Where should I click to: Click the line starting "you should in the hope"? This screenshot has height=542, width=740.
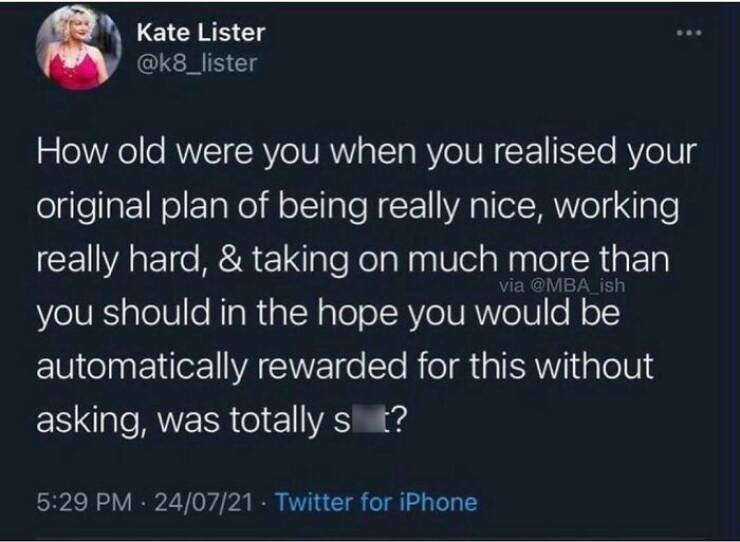click(x=329, y=314)
